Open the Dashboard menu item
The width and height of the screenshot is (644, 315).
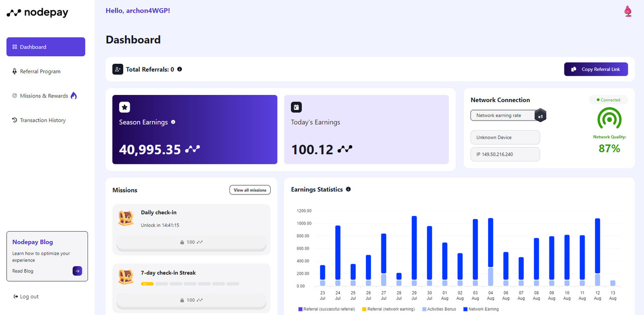tap(46, 47)
